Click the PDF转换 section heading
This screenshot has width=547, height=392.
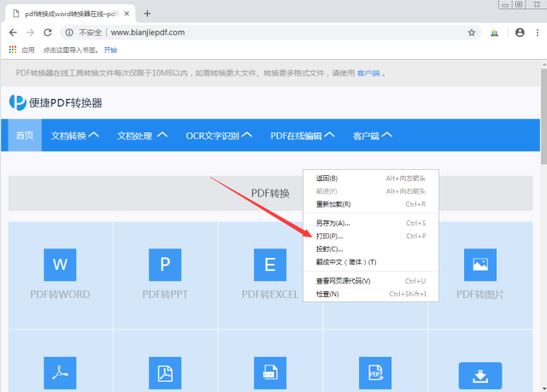[270, 193]
